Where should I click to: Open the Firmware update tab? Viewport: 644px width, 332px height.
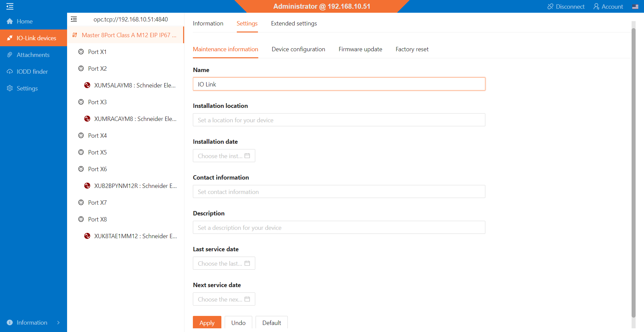[x=360, y=49]
